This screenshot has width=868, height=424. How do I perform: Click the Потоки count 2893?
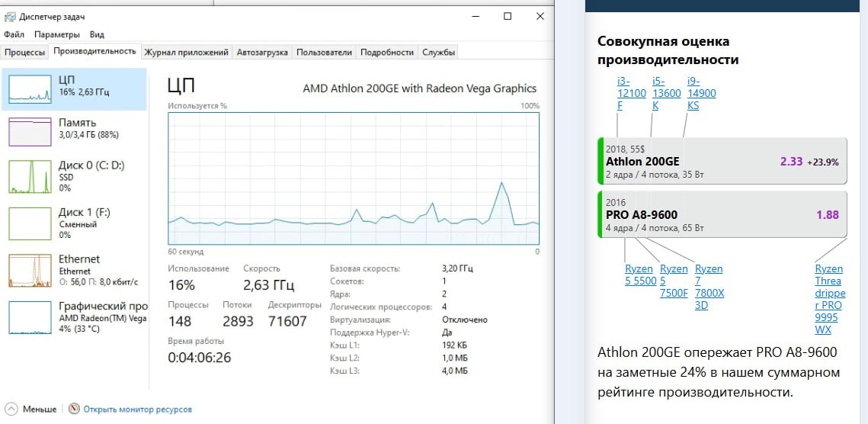pyautogui.click(x=238, y=322)
